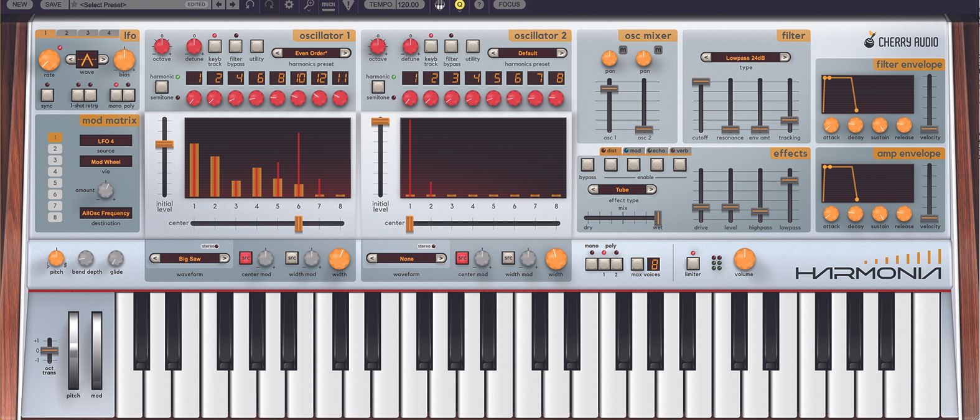Image resolution: width=980 pixels, height=420 pixels.
Task: Toggle the effects bypass button
Action: pyautogui.click(x=587, y=165)
